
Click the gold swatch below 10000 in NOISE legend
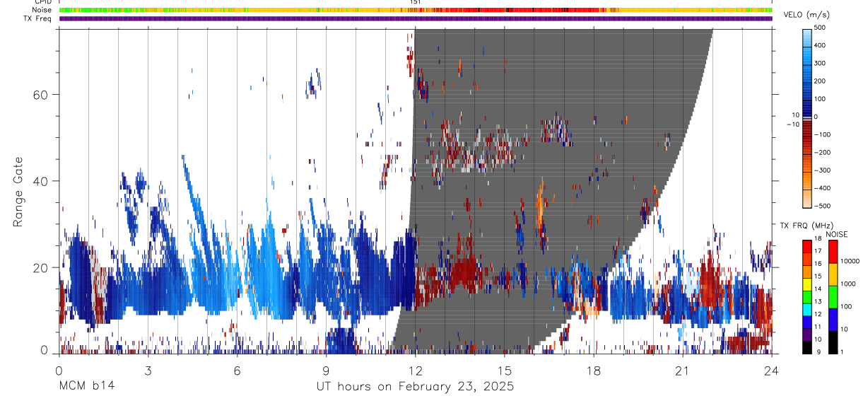pos(833,274)
